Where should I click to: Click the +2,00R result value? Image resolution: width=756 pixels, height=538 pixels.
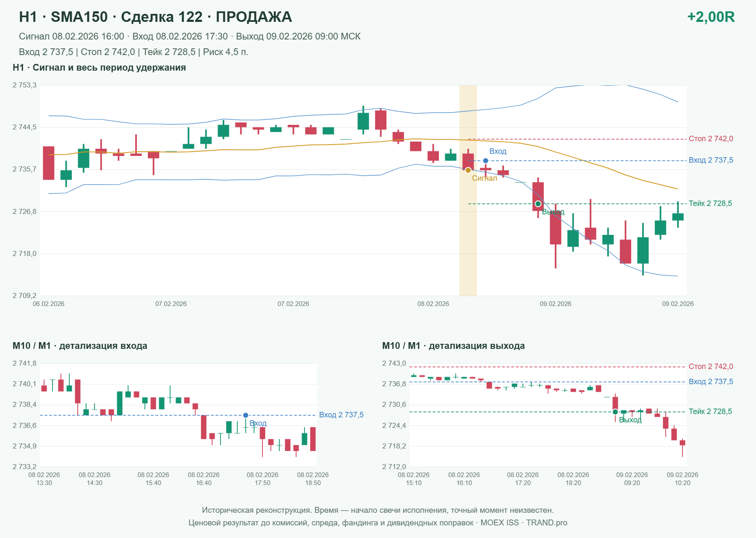(711, 17)
